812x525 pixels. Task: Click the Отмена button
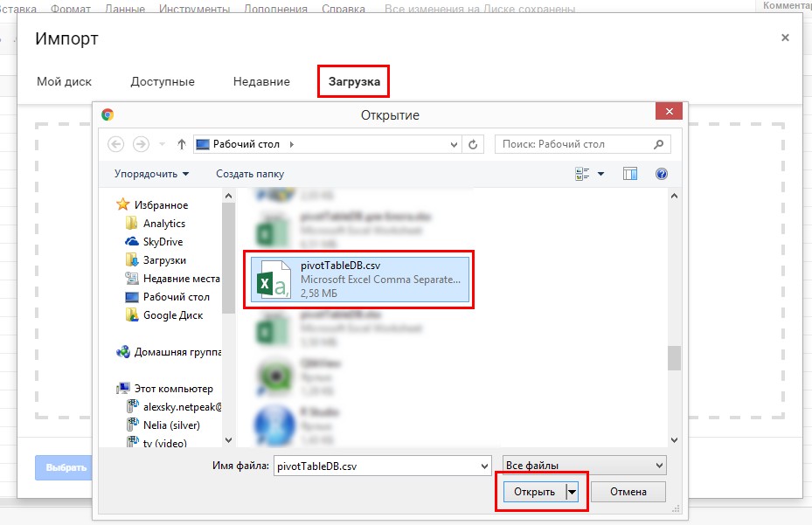(628, 492)
